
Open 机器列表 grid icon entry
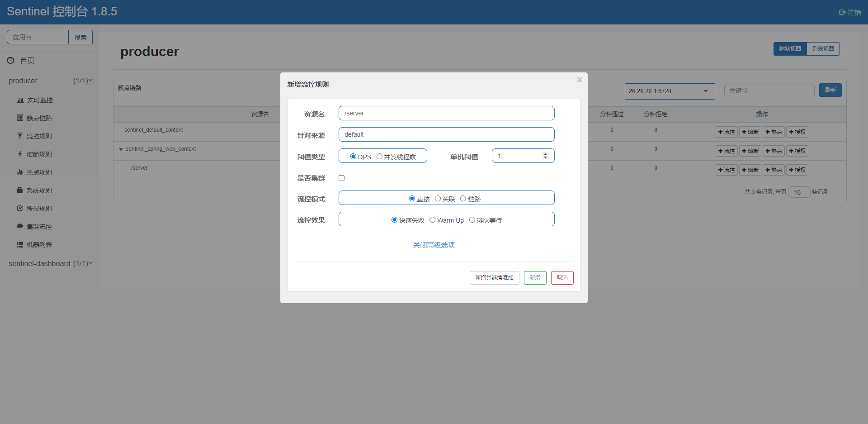point(20,244)
